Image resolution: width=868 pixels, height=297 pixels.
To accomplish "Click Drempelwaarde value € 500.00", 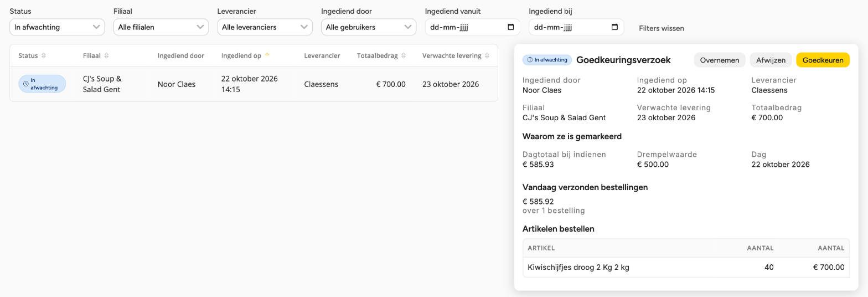I will (653, 165).
